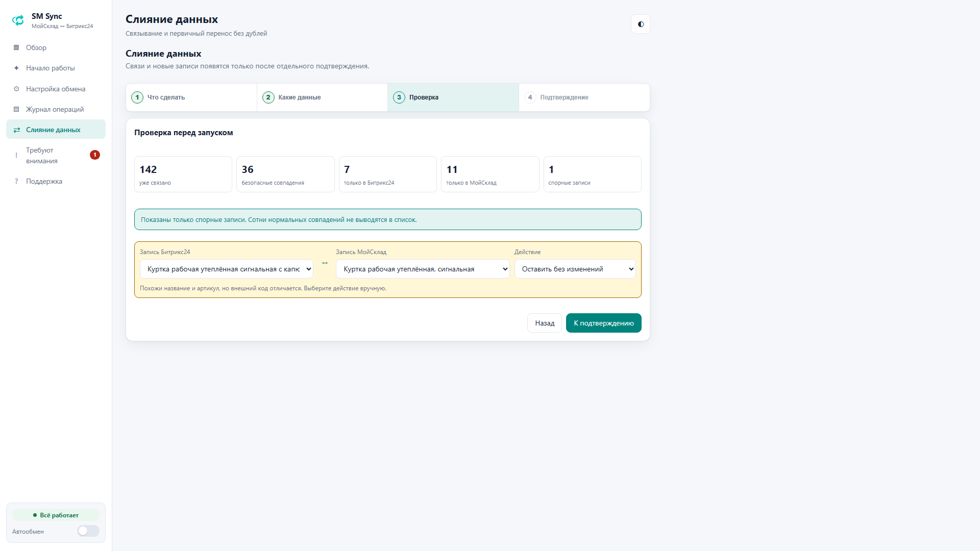Click the 142 уже связано card
This screenshot has height=551, width=980.
(183, 174)
